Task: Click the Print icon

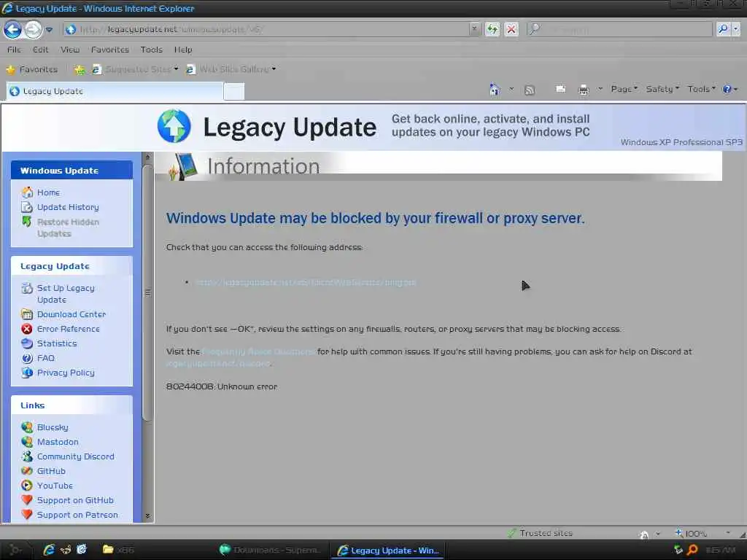Action: [583, 90]
